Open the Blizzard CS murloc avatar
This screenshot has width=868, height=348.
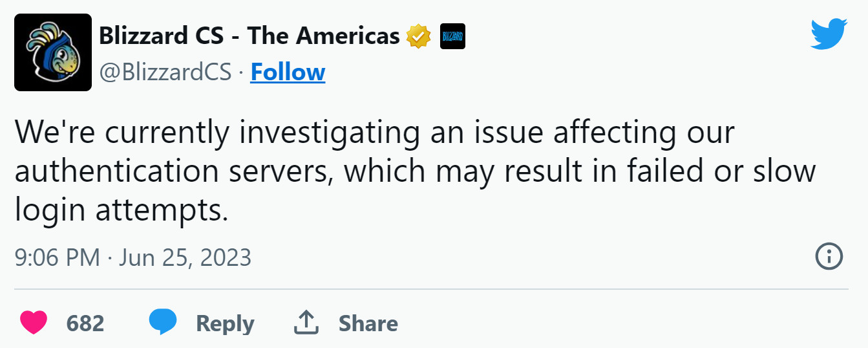(x=53, y=52)
